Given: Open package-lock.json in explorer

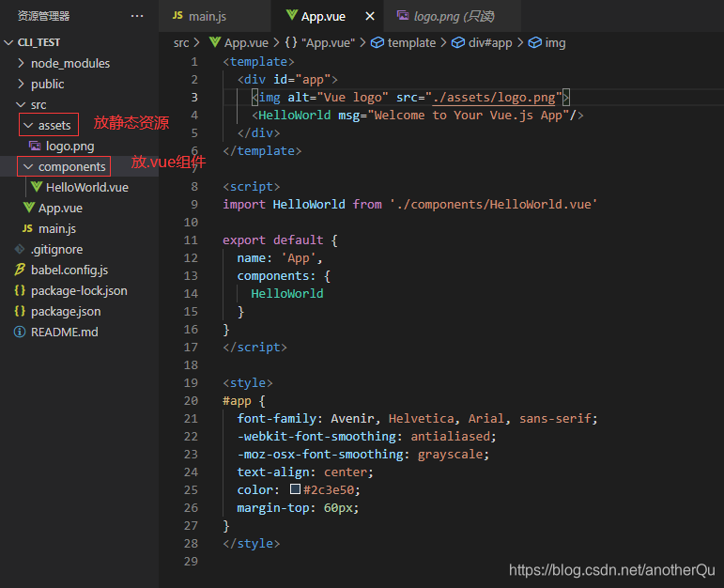Looking at the screenshot, I should click(x=79, y=290).
